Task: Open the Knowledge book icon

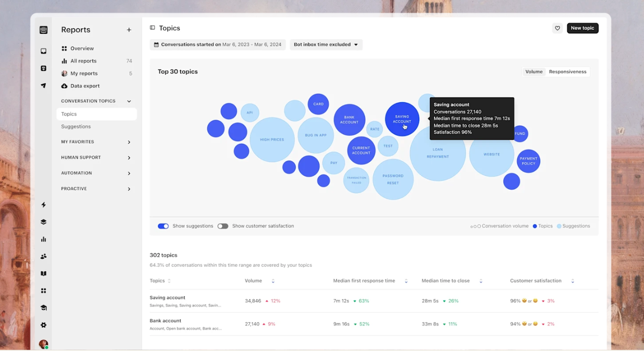Action: [x=44, y=274]
